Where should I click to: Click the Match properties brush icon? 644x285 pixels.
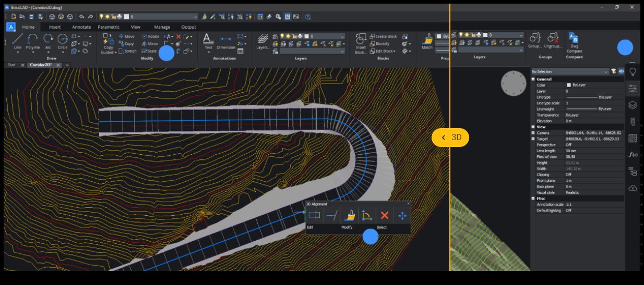pyautogui.click(x=427, y=40)
